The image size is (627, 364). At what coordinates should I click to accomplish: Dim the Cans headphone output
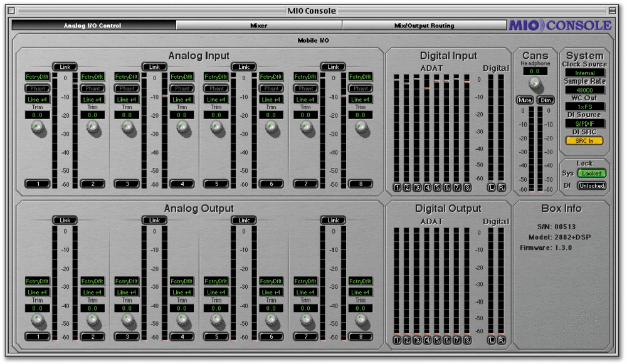[546, 100]
